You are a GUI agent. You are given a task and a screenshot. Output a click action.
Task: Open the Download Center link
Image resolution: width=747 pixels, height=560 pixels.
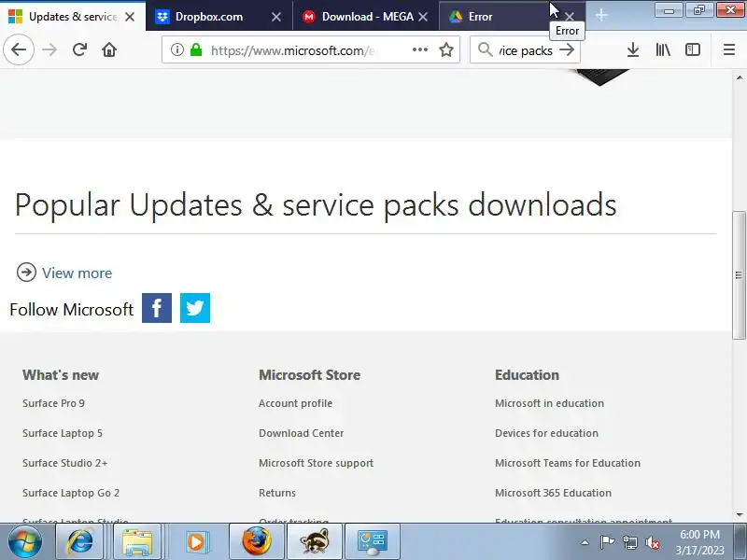tap(301, 433)
